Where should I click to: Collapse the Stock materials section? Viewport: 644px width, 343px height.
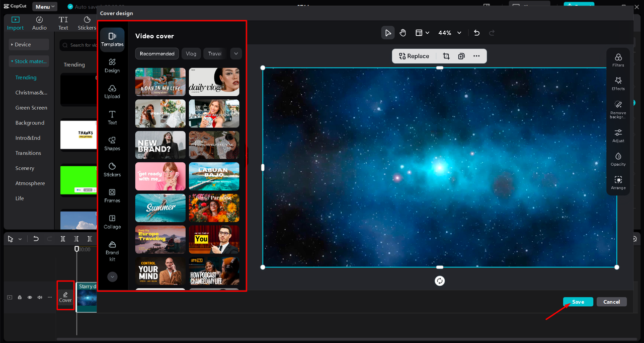click(x=29, y=61)
